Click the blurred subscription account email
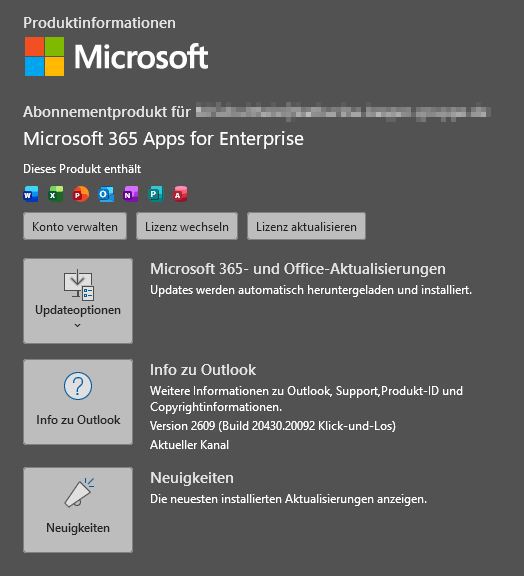Image resolution: width=524 pixels, height=576 pixels. tap(343, 112)
